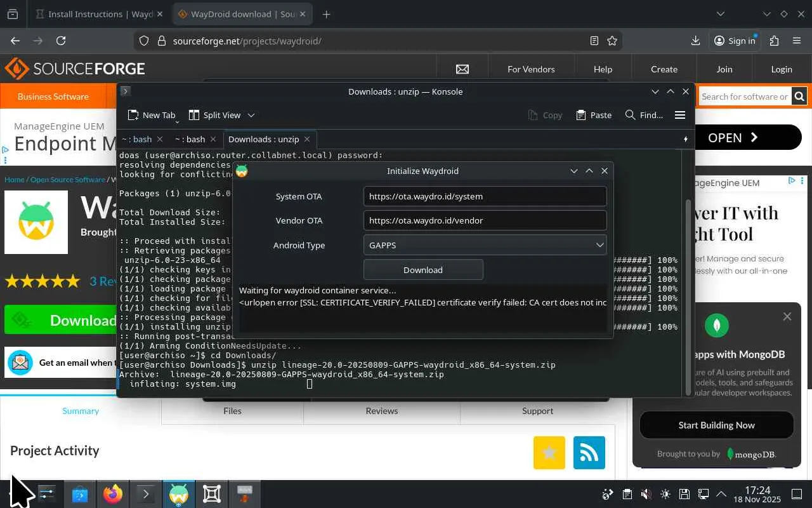The image size is (812, 508).
Task: Click the show desktop button in taskbar
Action: tap(797, 494)
